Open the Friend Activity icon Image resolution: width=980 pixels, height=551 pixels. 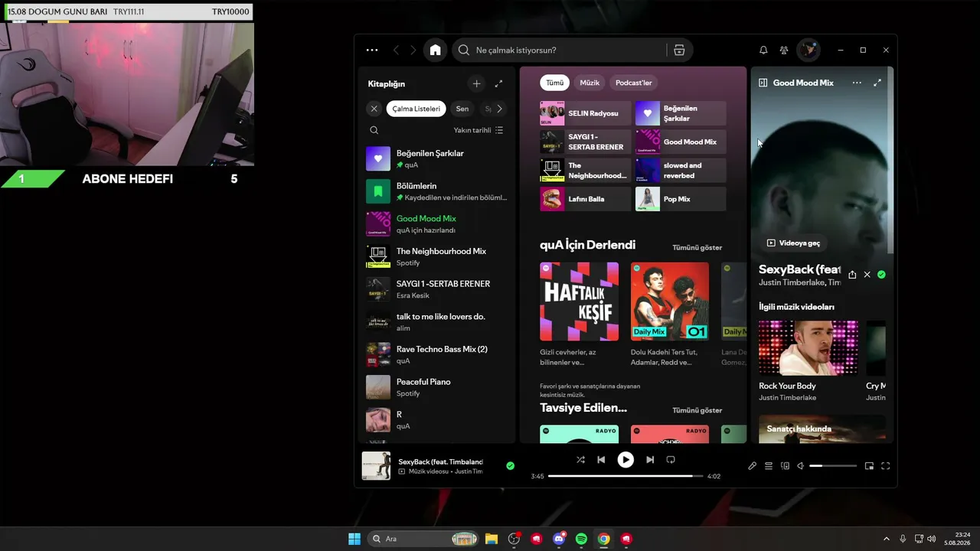pos(784,51)
